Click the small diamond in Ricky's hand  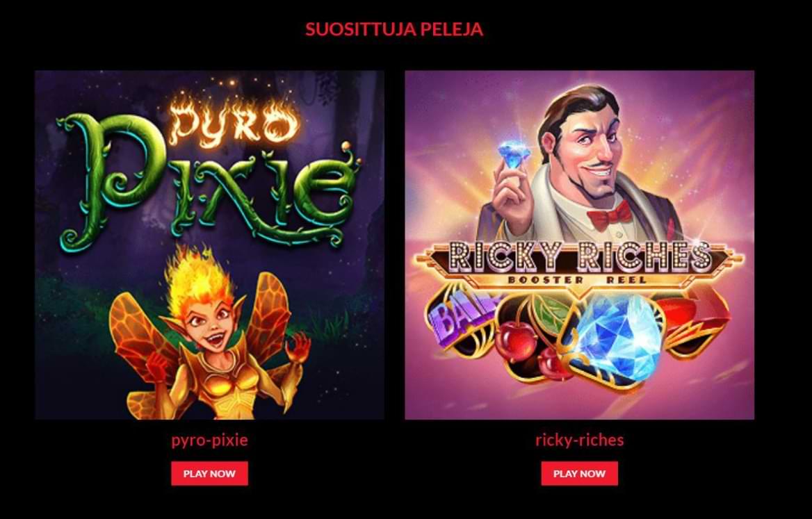pos(514,154)
